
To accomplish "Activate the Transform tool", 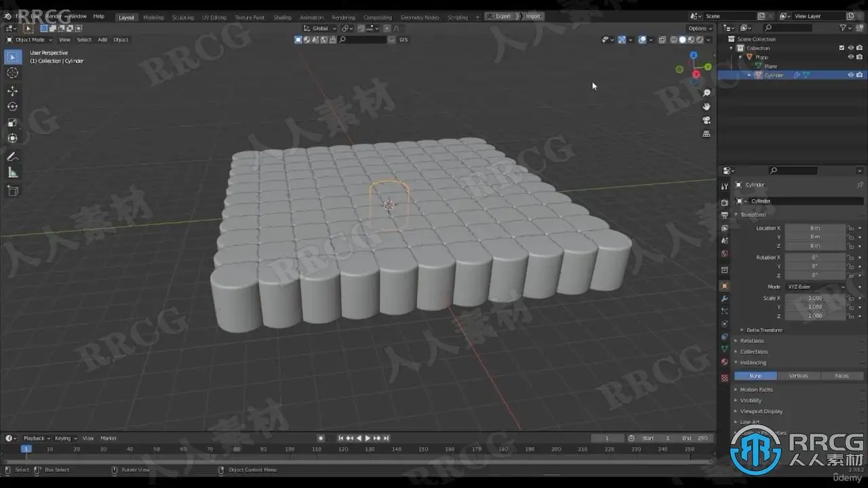I will pyautogui.click(x=12, y=138).
